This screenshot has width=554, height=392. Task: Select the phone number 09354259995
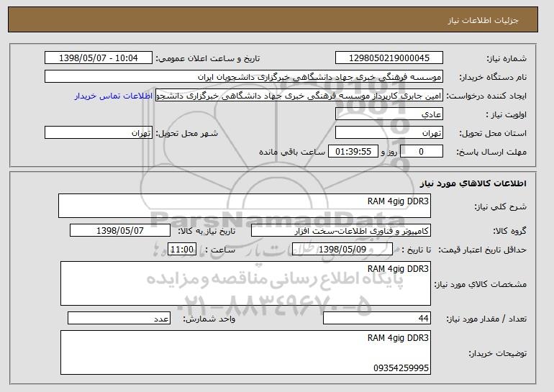[x=401, y=368]
